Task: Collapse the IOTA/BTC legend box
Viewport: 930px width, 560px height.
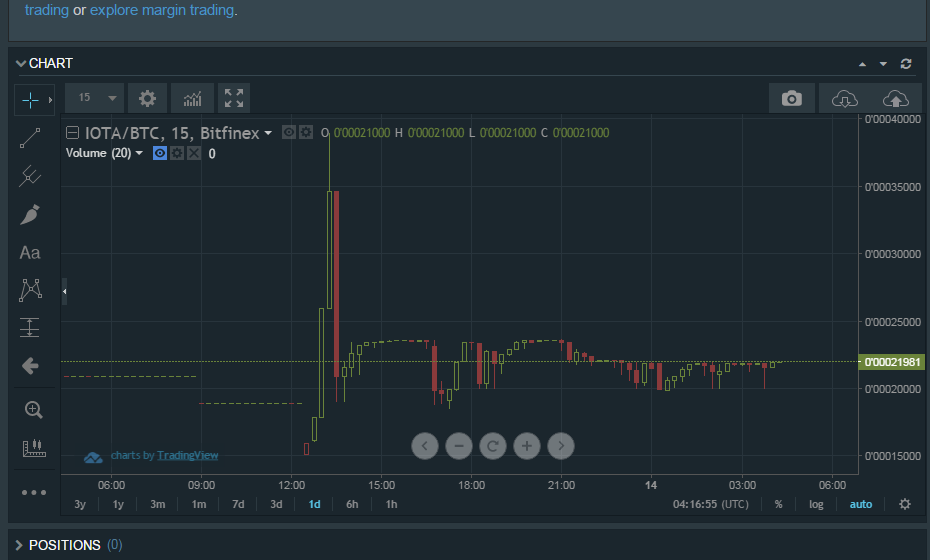Action: coord(72,132)
